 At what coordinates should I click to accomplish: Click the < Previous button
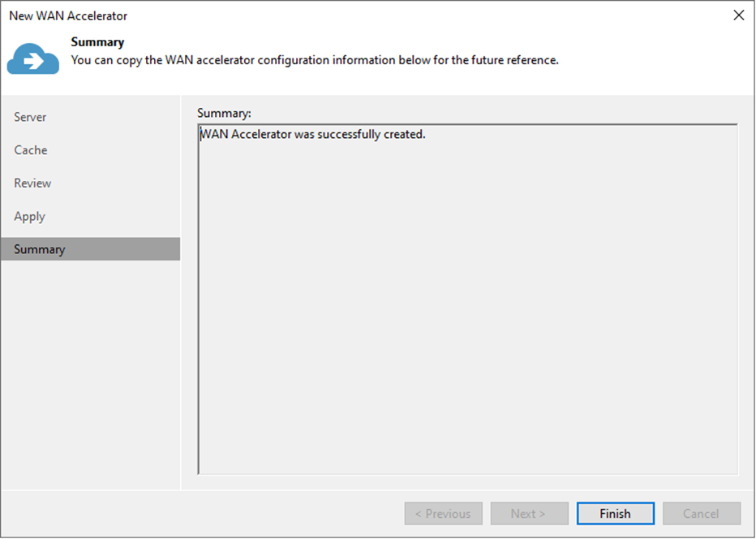(443, 514)
